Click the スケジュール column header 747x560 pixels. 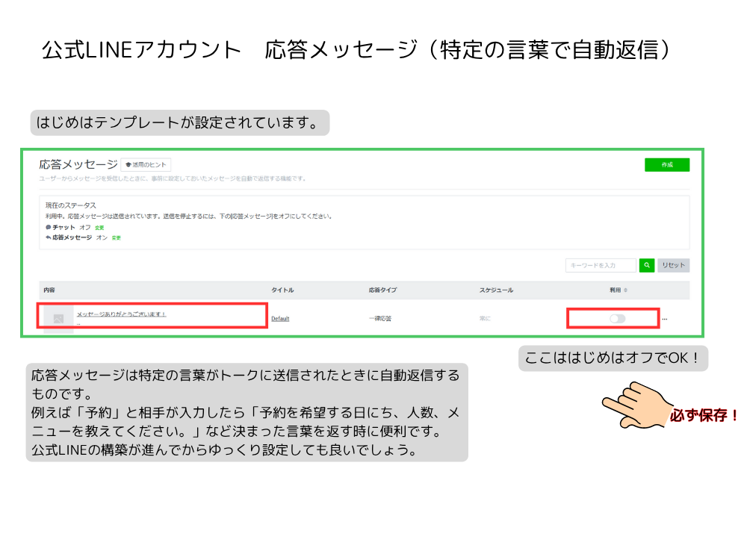click(497, 290)
